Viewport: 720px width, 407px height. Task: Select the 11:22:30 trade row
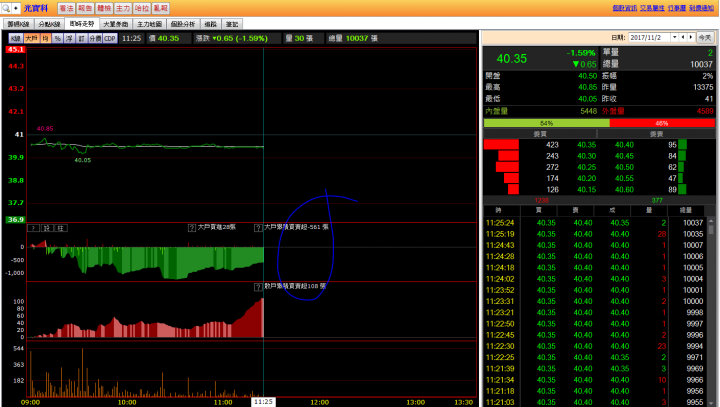(595, 346)
